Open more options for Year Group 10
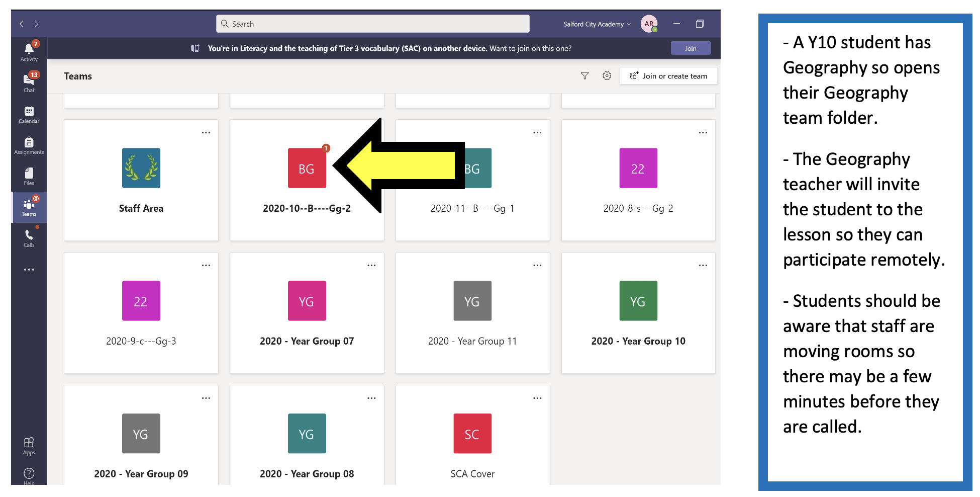The height and width of the screenshot is (497, 980). [x=703, y=266]
